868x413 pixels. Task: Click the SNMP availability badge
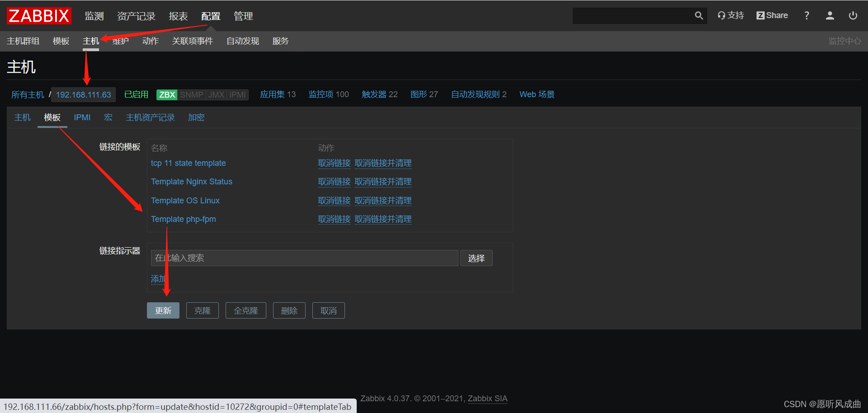pyautogui.click(x=192, y=95)
